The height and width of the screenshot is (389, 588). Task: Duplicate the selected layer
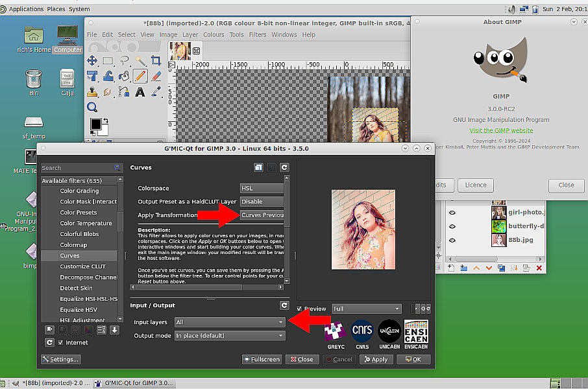pos(502,268)
